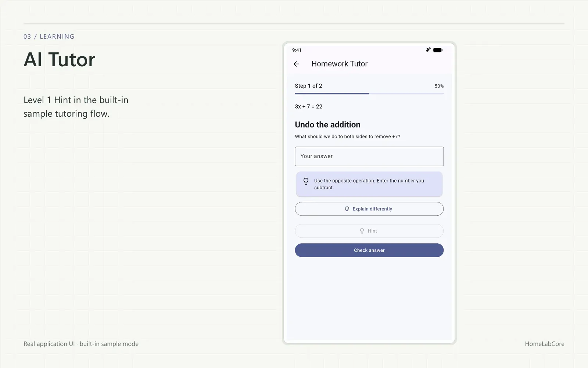Click the Real application UI footer caption

pos(81,344)
